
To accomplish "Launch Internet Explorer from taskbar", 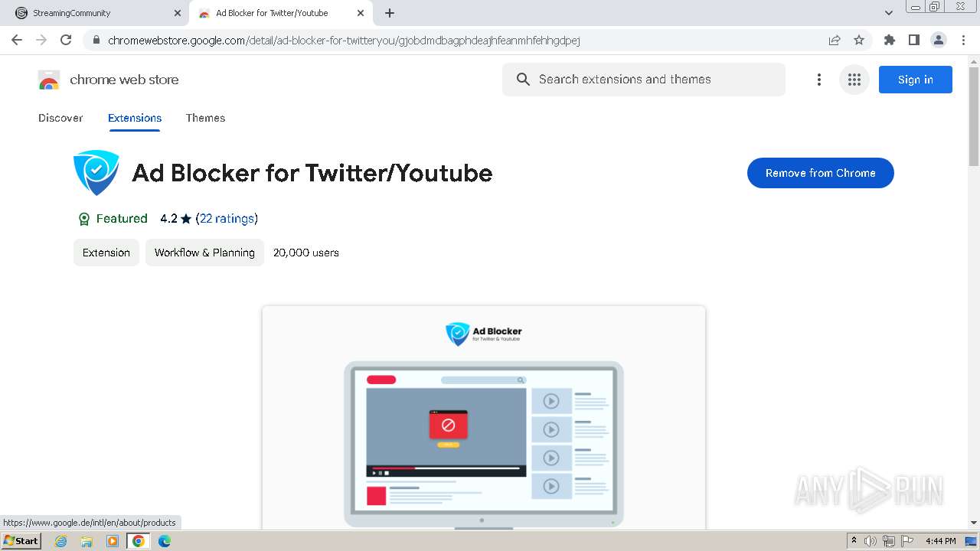I will (x=61, y=541).
